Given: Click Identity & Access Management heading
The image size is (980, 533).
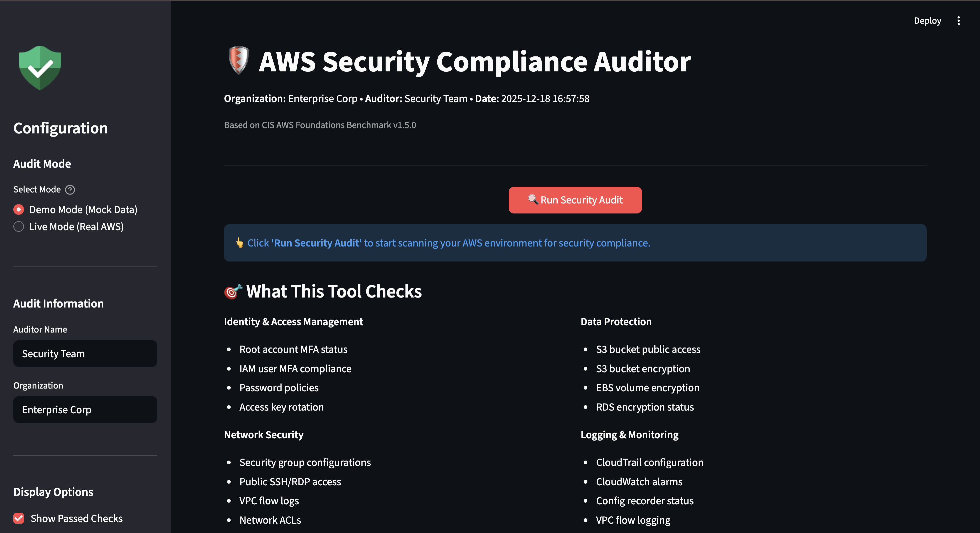Looking at the screenshot, I should (x=293, y=322).
